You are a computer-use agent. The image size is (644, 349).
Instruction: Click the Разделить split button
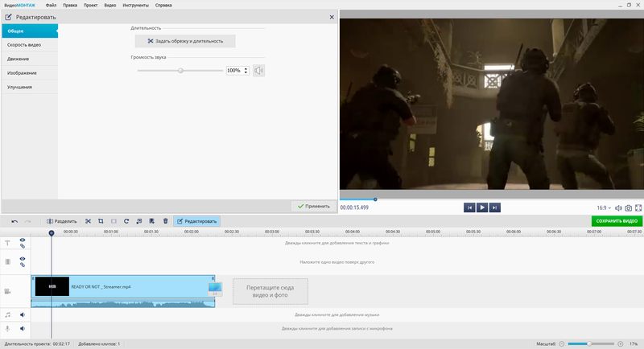(x=62, y=221)
